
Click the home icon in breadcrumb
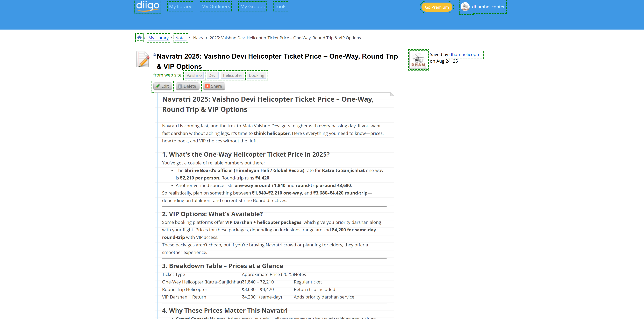(139, 38)
